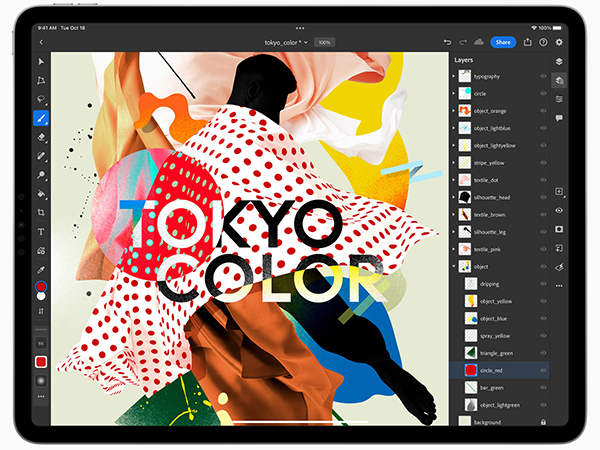The width and height of the screenshot is (600, 450).
Task: Expand the circle layer group
Action: (x=454, y=93)
